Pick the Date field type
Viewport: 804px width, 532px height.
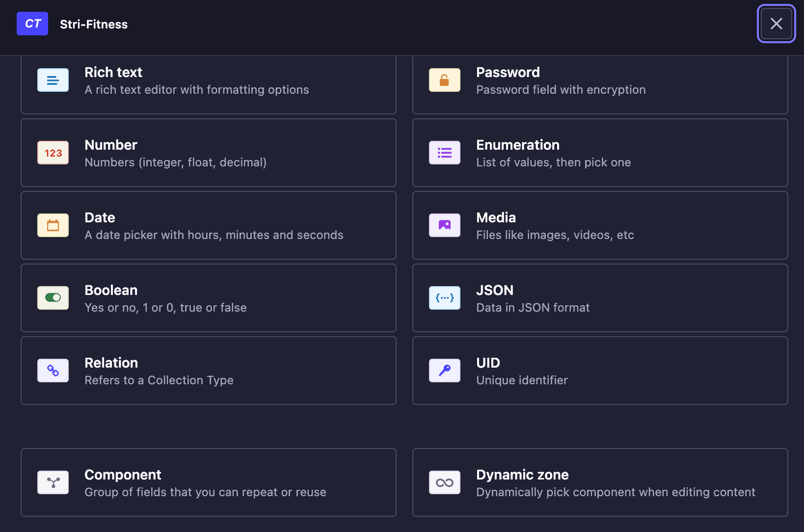209,225
